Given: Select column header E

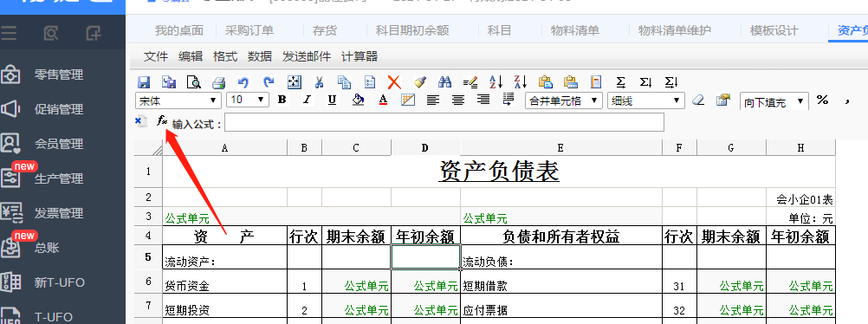Looking at the screenshot, I should tap(560, 147).
